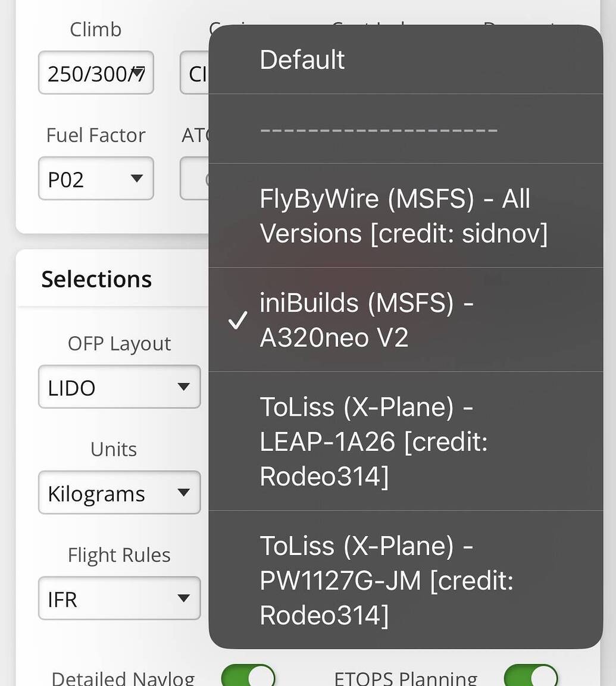Click the OFP Layout dropdown arrow icon
Screen dimensions: 616x686
pos(185,387)
